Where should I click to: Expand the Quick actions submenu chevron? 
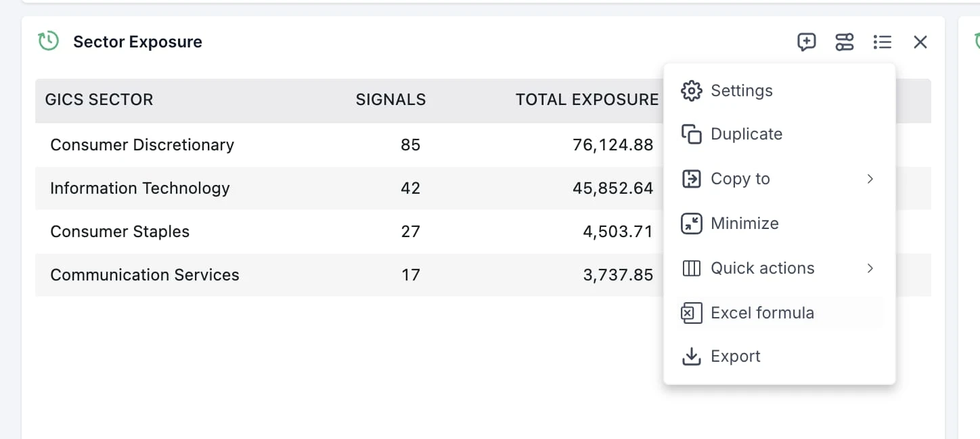[870, 268]
